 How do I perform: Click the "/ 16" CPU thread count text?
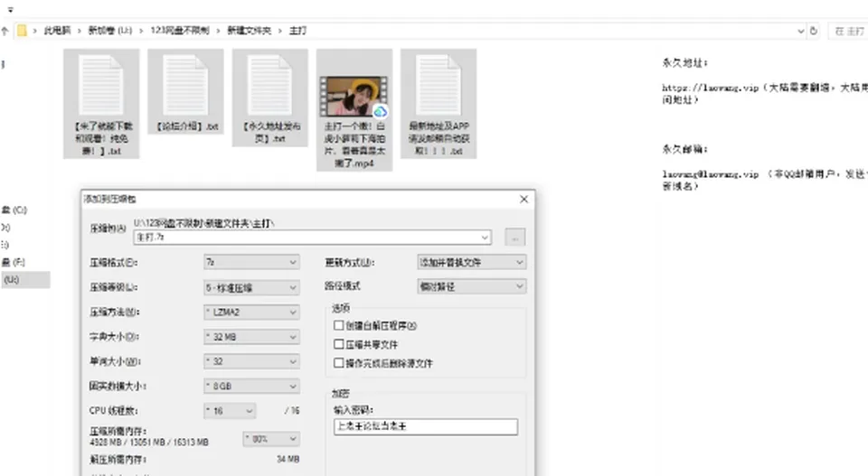pos(292,411)
